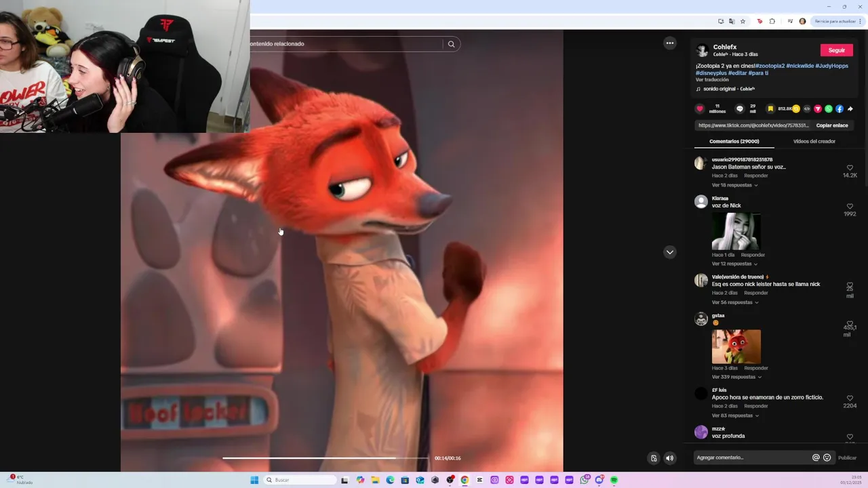The height and width of the screenshot is (488, 868).
Task: Open Nick fox sticker in gstaa's comment
Action: point(736,347)
